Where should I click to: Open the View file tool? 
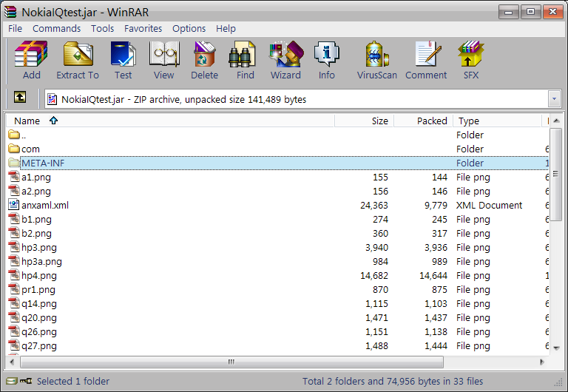pyautogui.click(x=164, y=53)
